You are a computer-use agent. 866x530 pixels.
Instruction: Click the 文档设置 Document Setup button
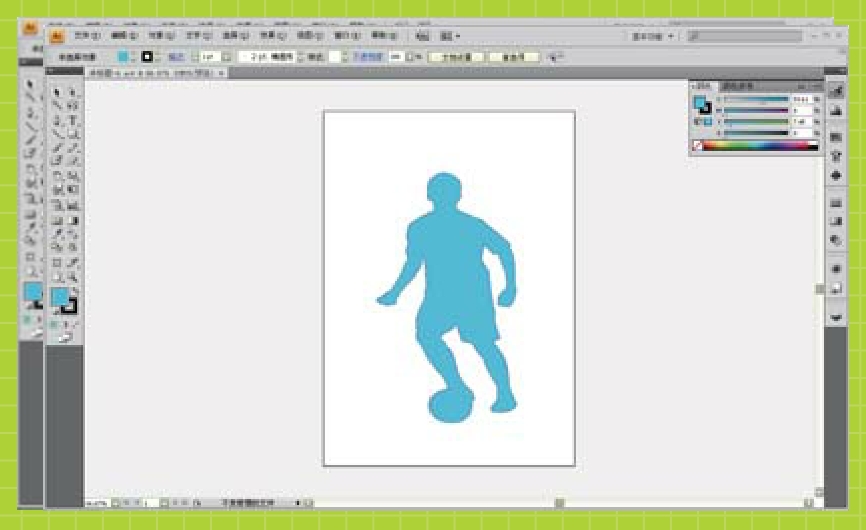(457, 57)
